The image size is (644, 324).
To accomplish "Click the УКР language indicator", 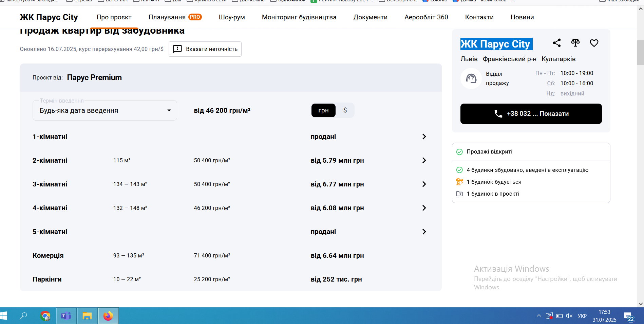I will (x=582, y=316).
